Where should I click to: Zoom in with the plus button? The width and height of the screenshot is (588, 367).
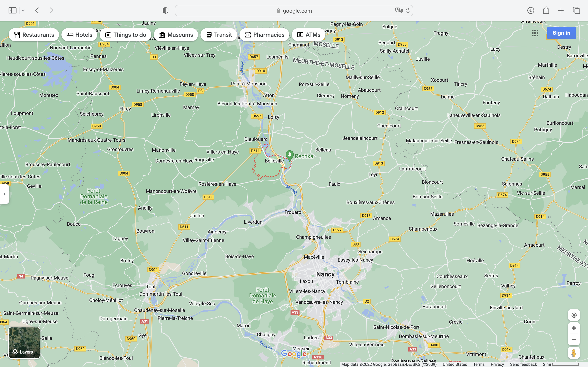pos(574,328)
